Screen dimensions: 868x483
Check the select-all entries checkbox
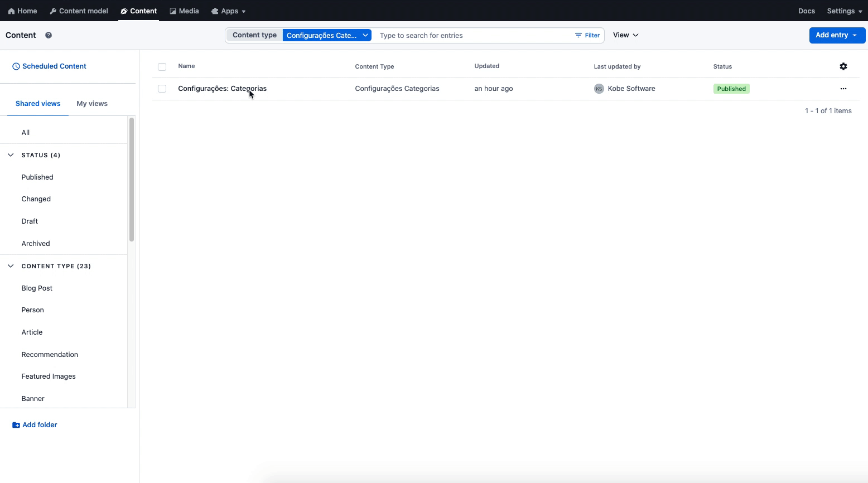point(162,66)
